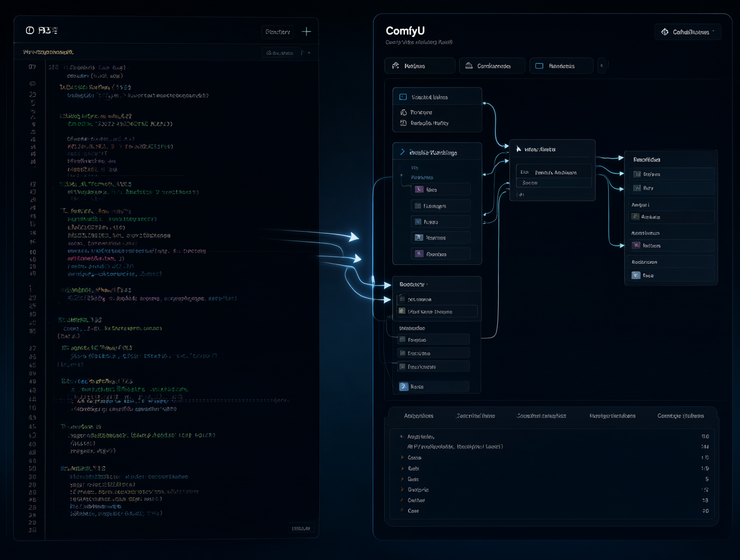This screenshot has height=560, width=740.
Task: Switch to the first tab in the bottom panel
Action: [x=419, y=416]
